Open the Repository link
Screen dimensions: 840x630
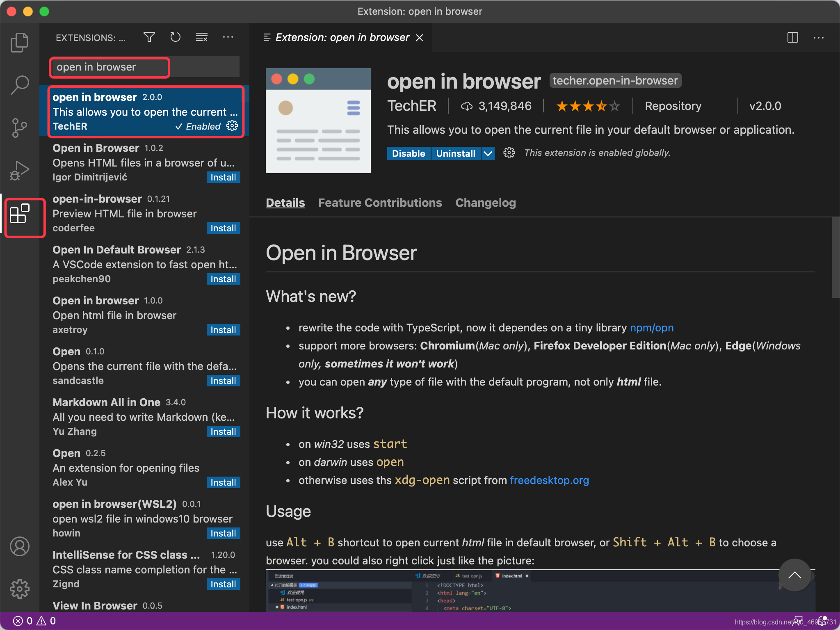[x=673, y=106]
